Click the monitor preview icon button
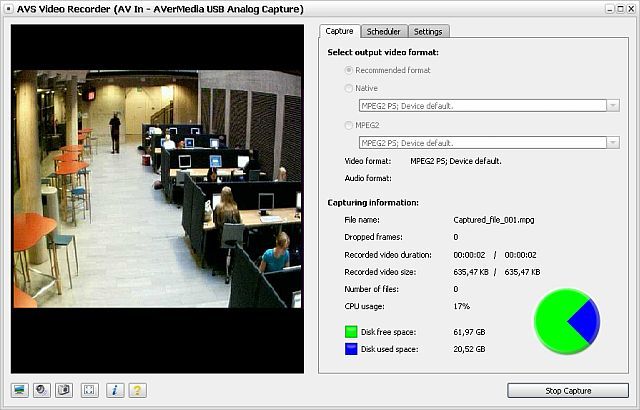 [19, 390]
